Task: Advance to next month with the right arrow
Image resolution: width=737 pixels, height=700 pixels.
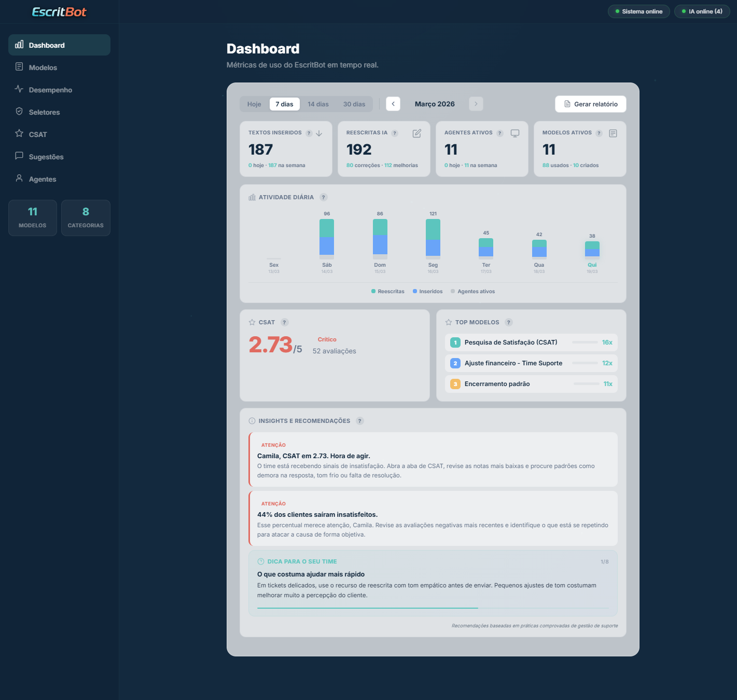Action: [x=476, y=104]
